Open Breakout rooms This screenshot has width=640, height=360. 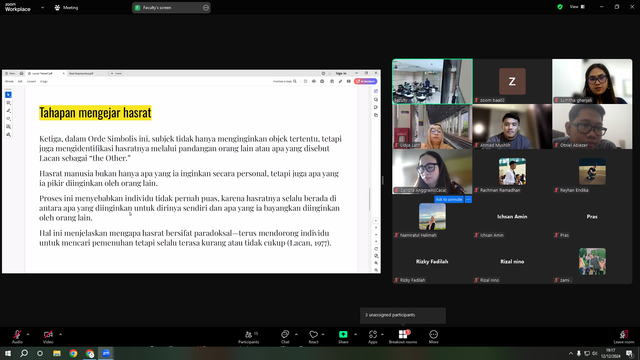(x=403, y=337)
